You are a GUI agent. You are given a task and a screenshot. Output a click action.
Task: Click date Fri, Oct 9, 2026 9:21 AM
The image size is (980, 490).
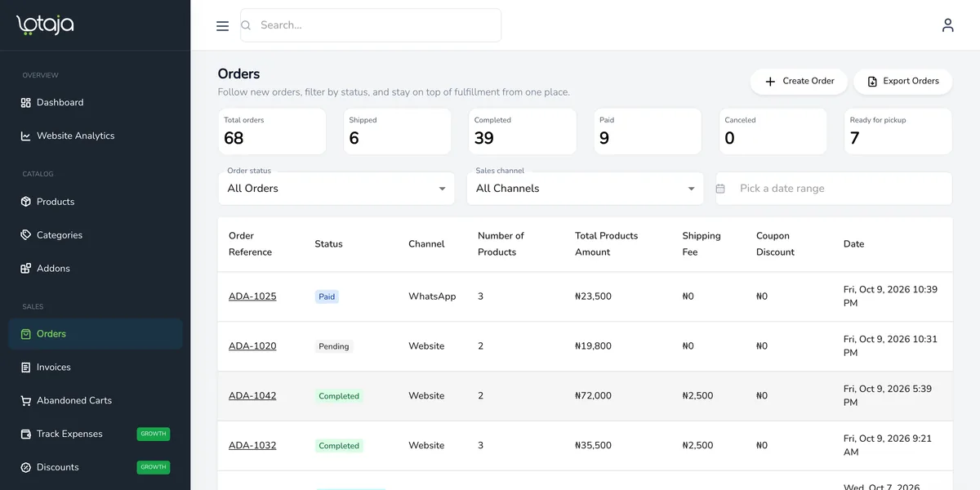(888, 446)
